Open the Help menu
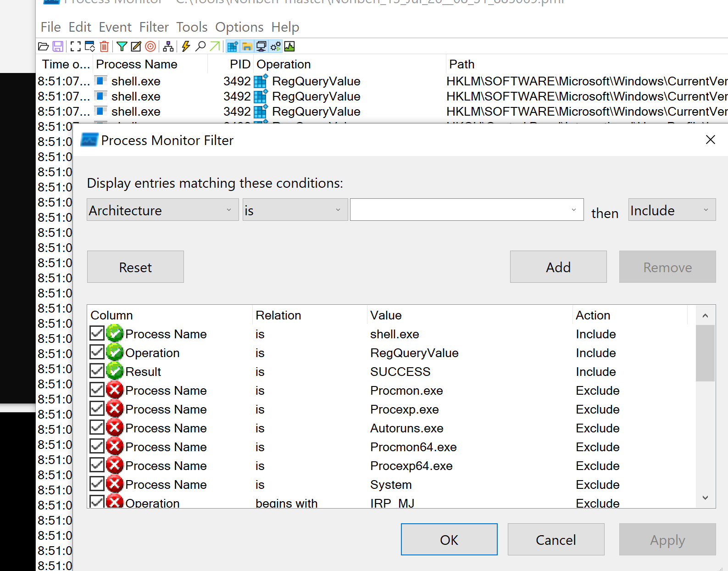 pyautogui.click(x=285, y=27)
